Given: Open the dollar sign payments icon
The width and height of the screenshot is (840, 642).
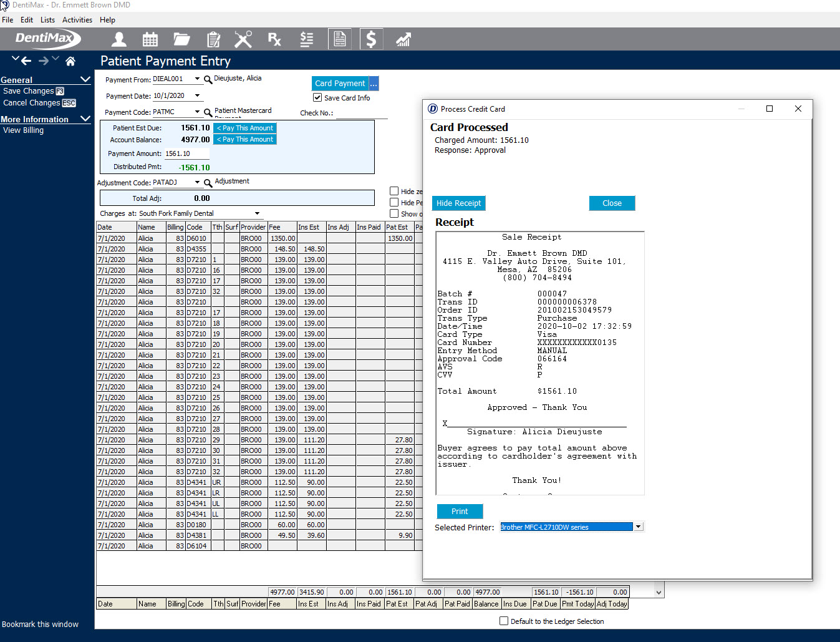Looking at the screenshot, I should pos(371,40).
